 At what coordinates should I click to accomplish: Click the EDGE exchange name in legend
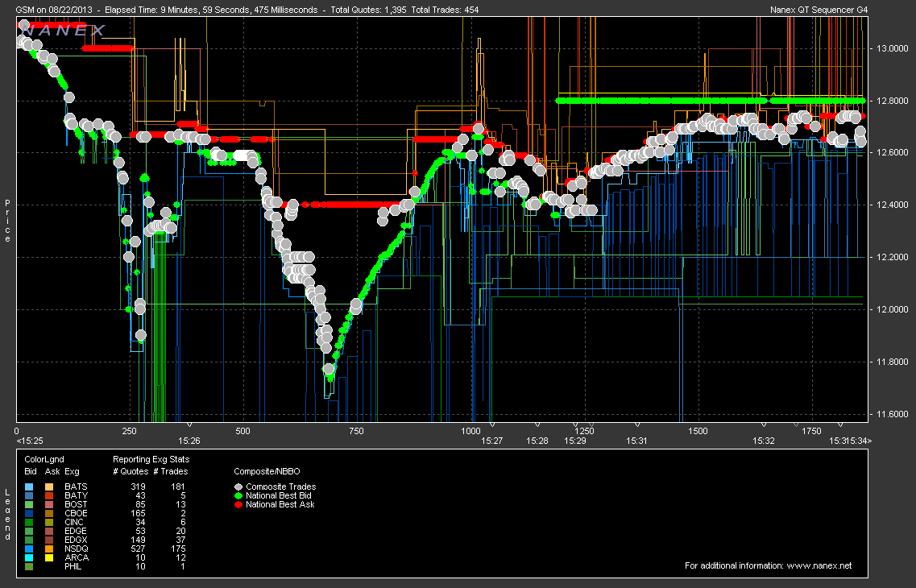pyautogui.click(x=76, y=531)
